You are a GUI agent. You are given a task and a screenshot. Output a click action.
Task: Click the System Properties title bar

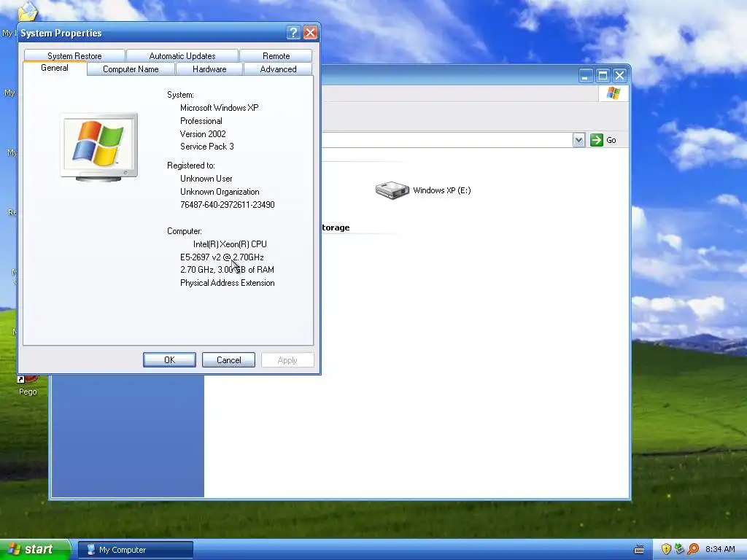(x=152, y=32)
